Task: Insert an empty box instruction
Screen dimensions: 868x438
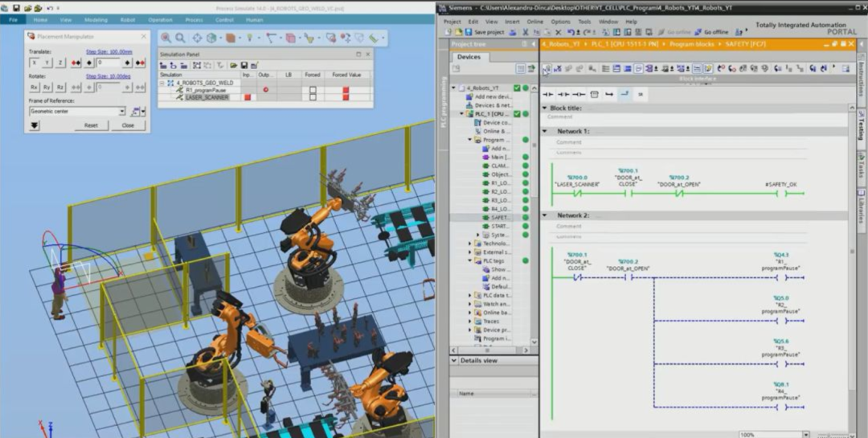Action: point(594,94)
